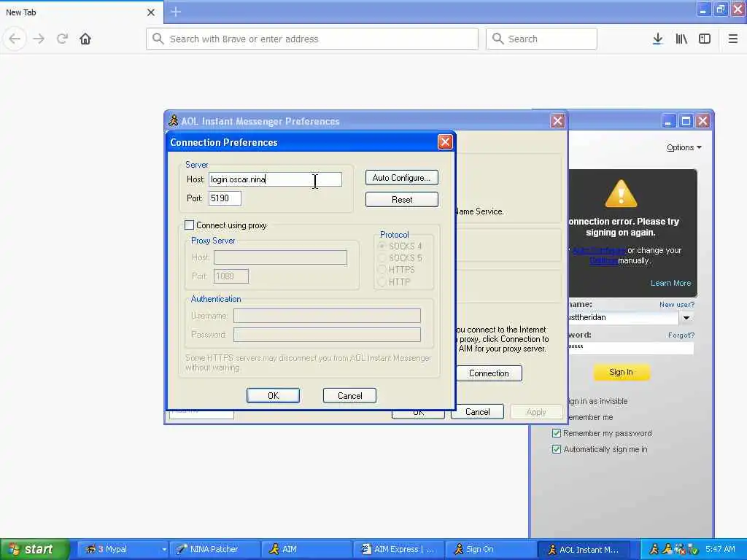This screenshot has height=560, width=747.
Task: Open the Learn More link
Action: point(671,284)
